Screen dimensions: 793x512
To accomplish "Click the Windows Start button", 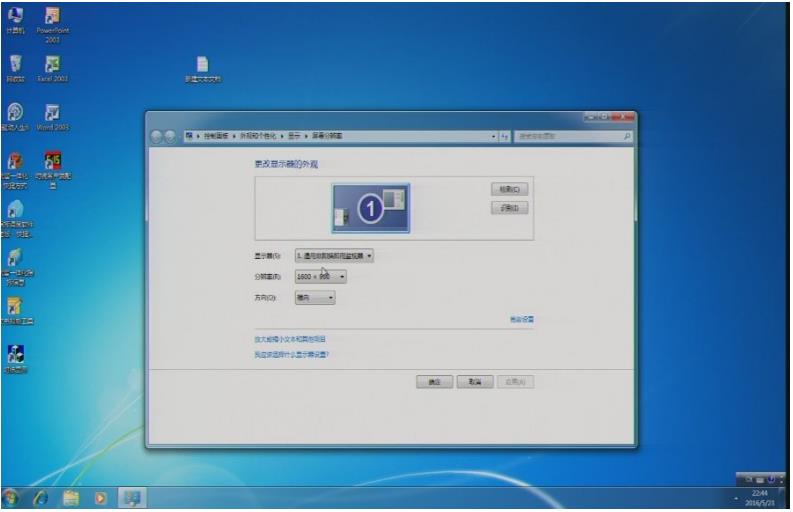I will tap(12, 496).
